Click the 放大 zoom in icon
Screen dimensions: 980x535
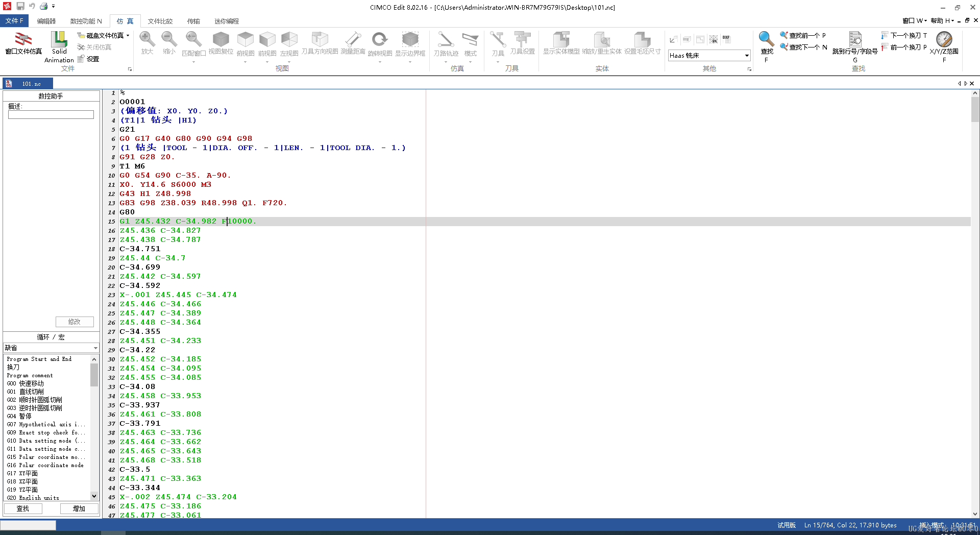coord(147,39)
